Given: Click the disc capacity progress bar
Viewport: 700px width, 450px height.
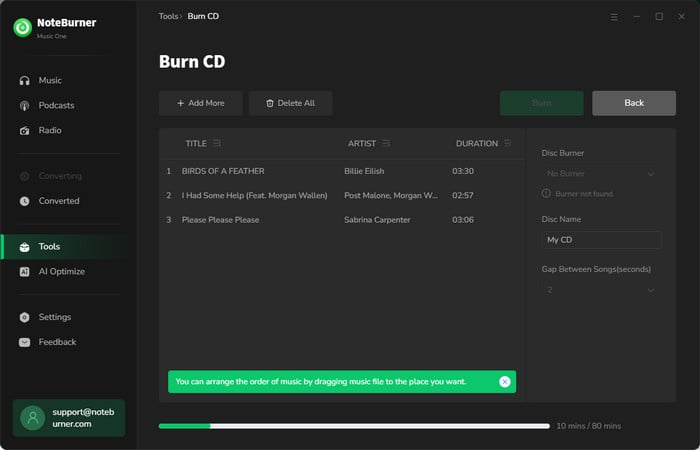Looking at the screenshot, I should [x=354, y=426].
